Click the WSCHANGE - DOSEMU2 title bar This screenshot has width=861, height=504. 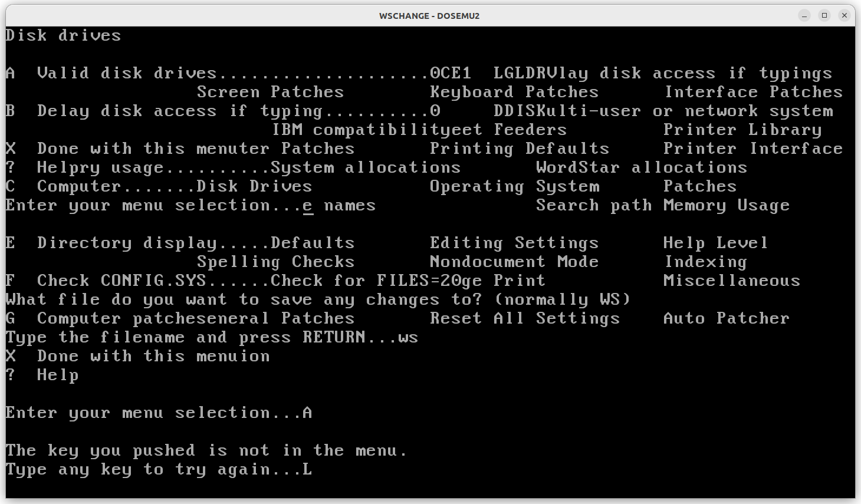(431, 16)
